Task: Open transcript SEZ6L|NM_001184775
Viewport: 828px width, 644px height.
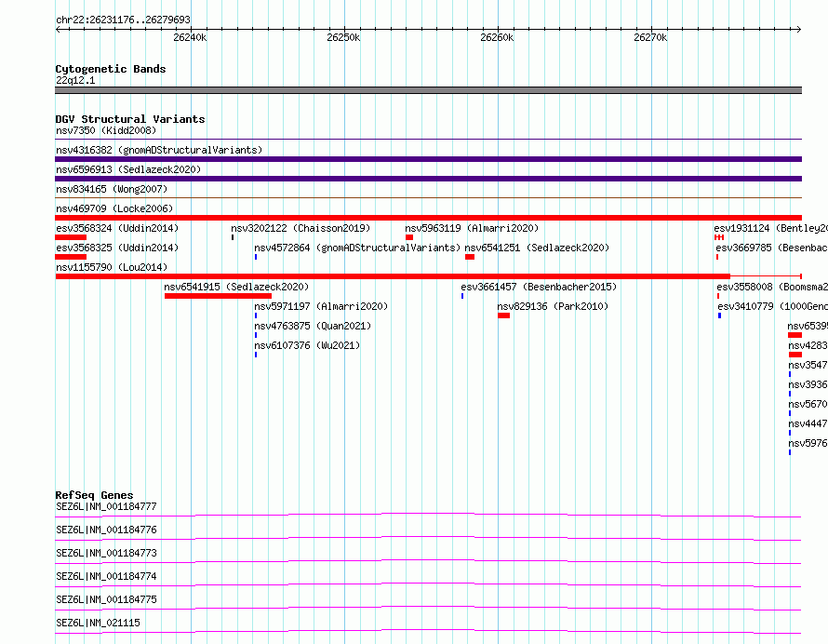Action: click(x=106, y=599)
